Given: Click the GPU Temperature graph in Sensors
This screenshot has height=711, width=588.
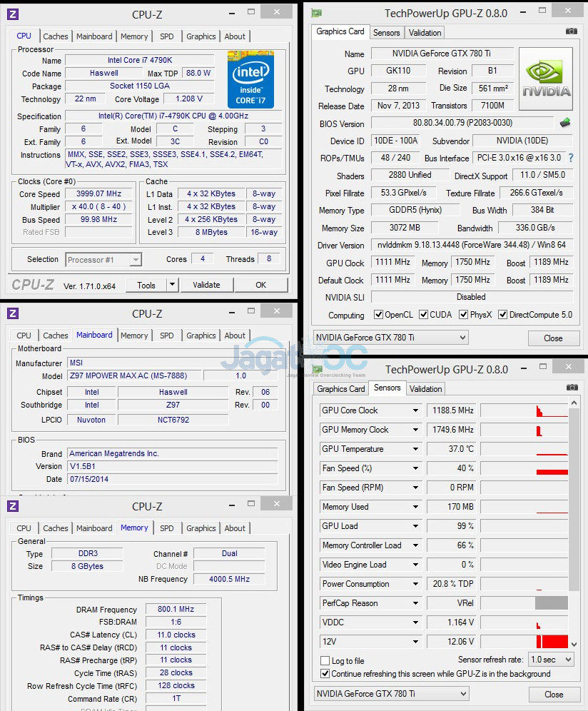Looking at the screenshot, I should pyautogui.click(x=524, y=449).
